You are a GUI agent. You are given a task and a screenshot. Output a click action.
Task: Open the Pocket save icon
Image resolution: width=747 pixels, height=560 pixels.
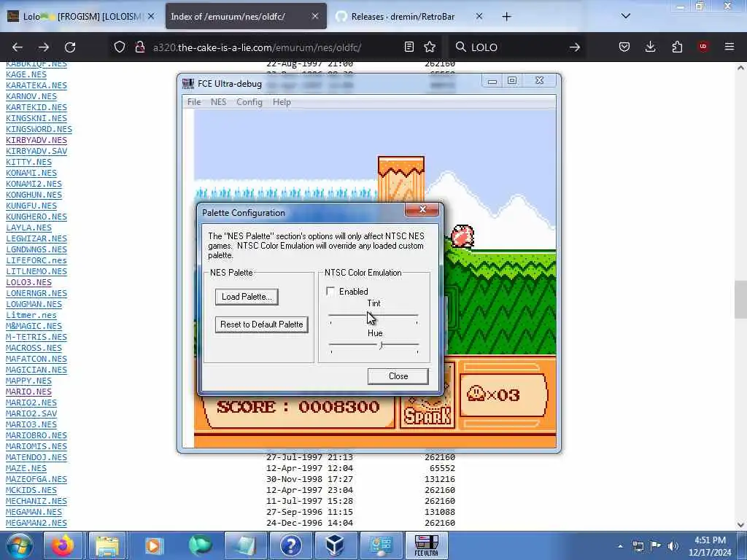(x=624, y=47)
